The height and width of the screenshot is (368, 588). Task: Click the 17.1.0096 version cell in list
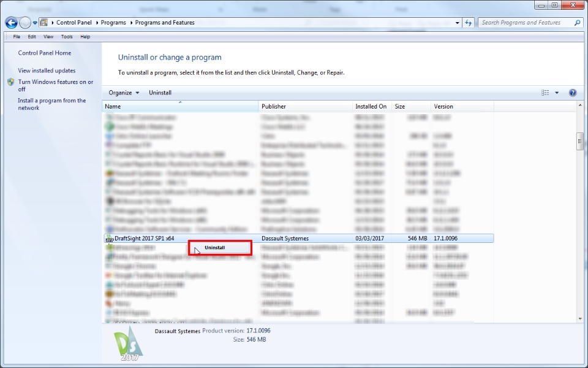pos(445,239)
